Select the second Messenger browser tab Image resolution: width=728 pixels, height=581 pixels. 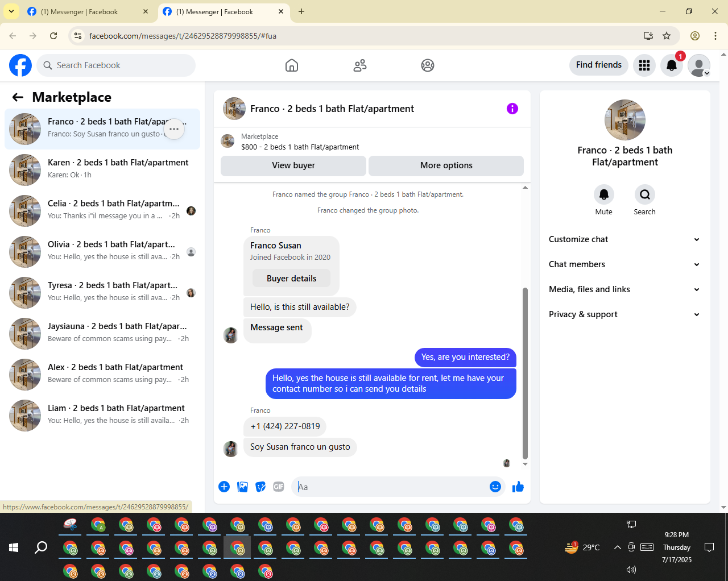click(x=222, y=11)
